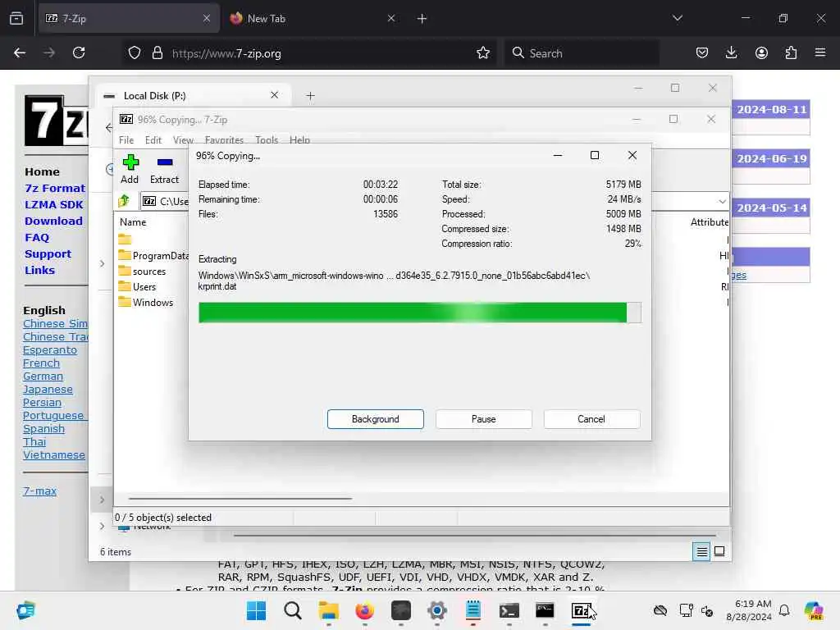Click the green copy progress bar
Image resolution: width=840 pixels, height=630 pixels.
pyautogui.click(x=419, y=313)
